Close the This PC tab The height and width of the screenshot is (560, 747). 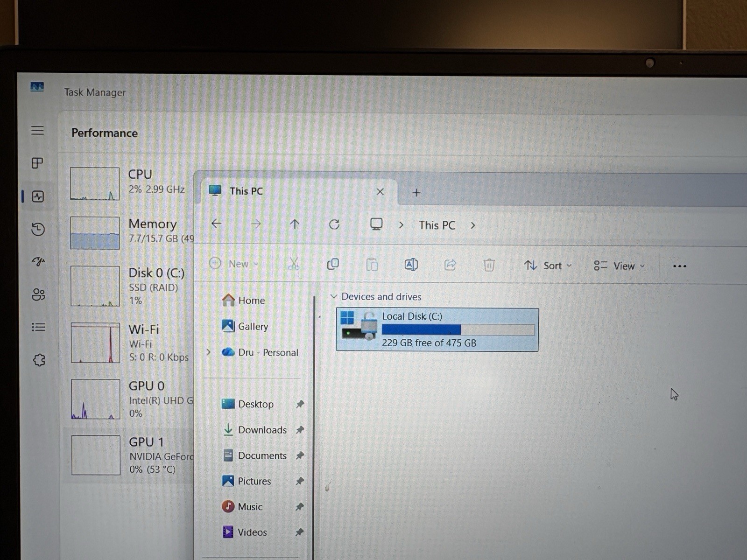point(380,192)
